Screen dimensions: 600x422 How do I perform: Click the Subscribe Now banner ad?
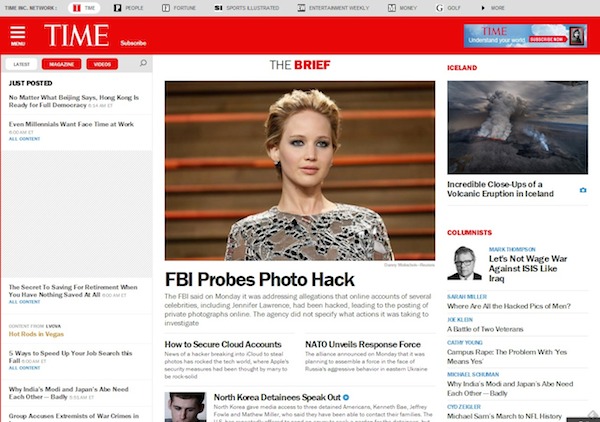click(x=525, y=36)
